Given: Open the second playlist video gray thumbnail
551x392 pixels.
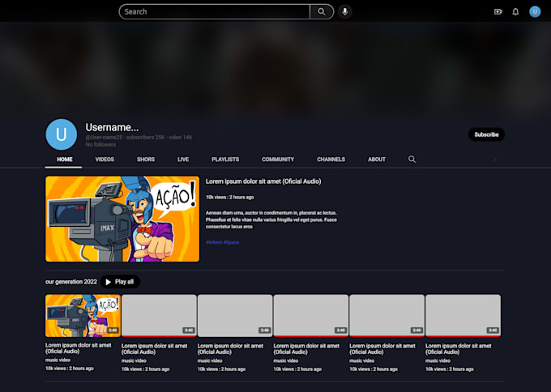Looking at the screenshot, I should [x=159, y=315].
